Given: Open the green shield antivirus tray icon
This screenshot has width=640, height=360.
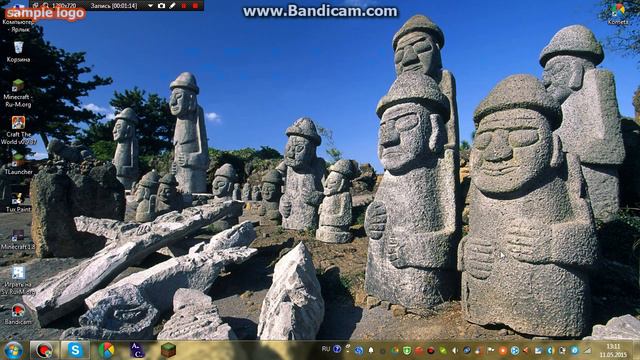Looking at the screenshot, I should 407,350.
